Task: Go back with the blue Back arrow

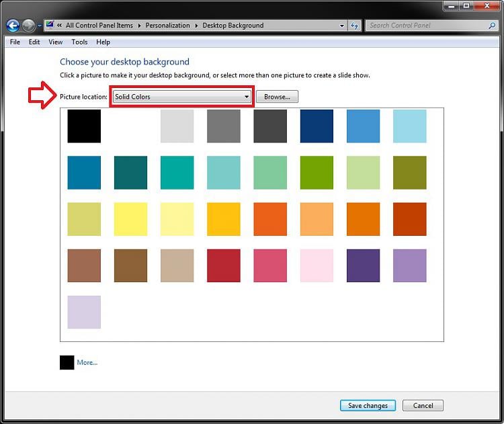Action: pyautogui.click(x=13, y=26)
